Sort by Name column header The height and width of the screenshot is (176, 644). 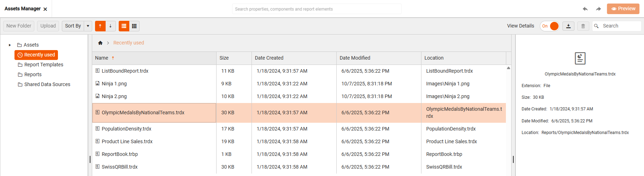102,58
